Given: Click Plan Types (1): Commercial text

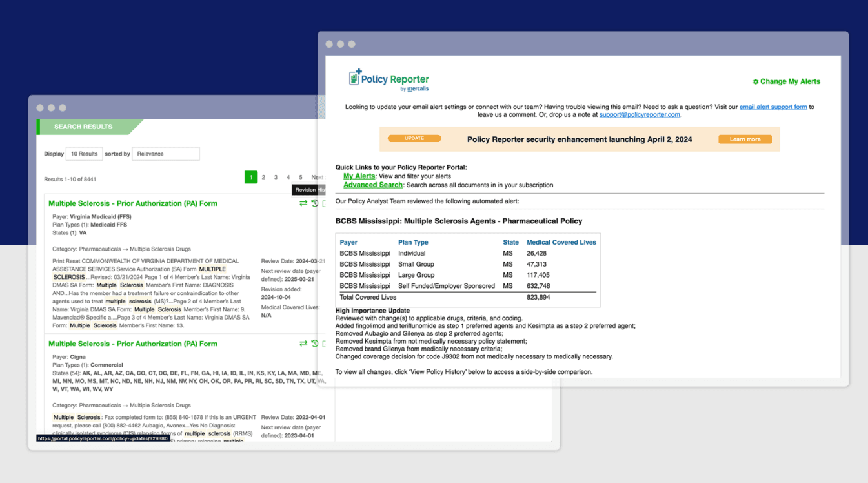Looking at the screenshot, I should 88,365.
